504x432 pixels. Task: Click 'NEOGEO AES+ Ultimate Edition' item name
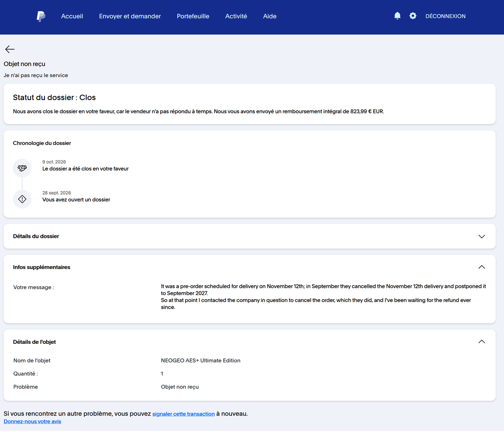(201, 360)
